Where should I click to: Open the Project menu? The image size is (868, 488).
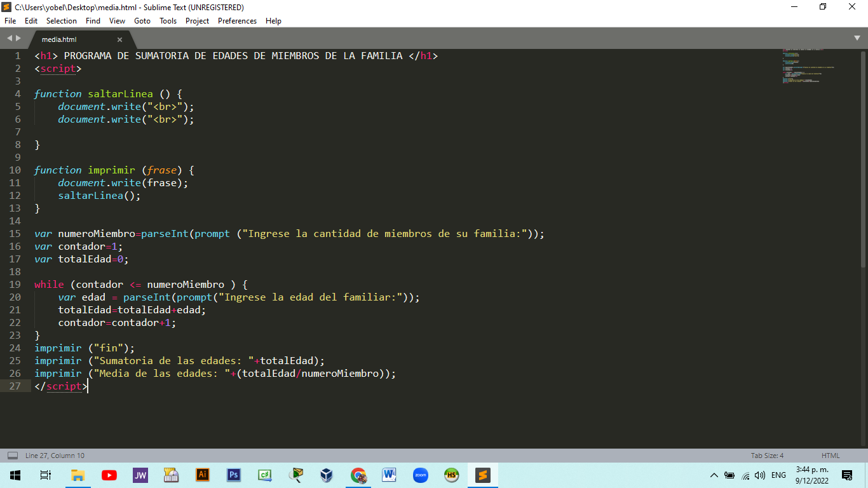197,21
